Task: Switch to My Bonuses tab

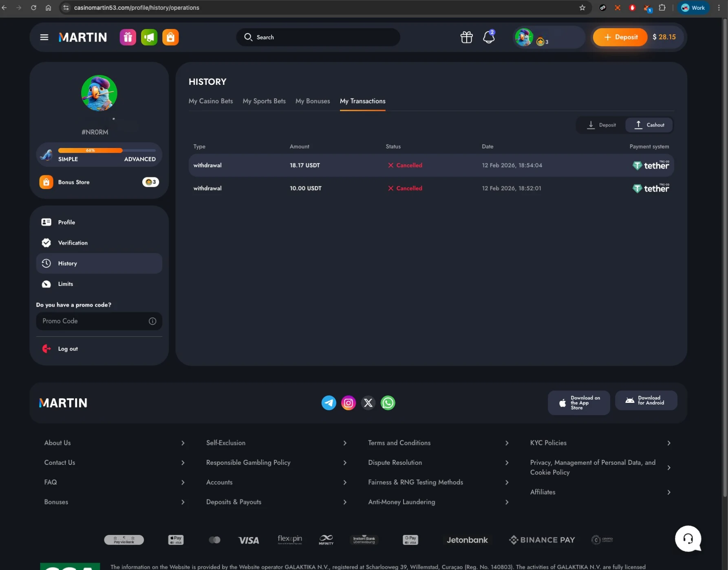Action: 313,101
